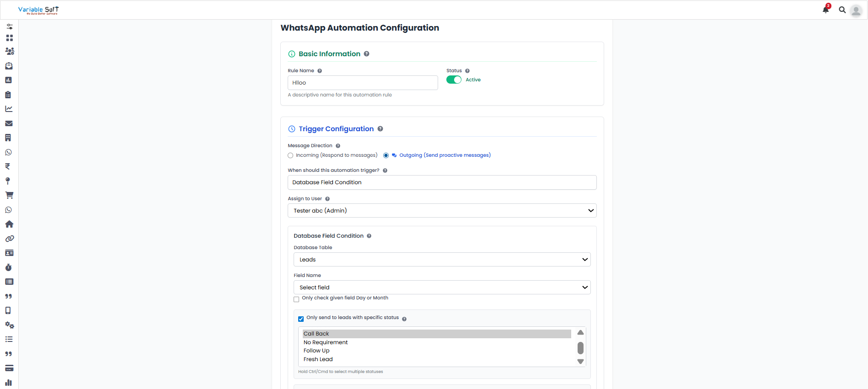Open the clipboard list sidebar icon
The image size is (868, 389).
tap(8, 95)
